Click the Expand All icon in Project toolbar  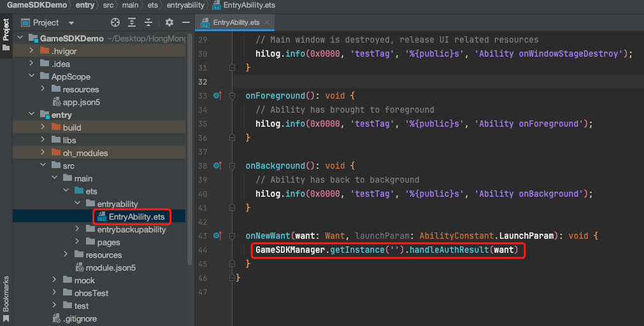point(132,22)
